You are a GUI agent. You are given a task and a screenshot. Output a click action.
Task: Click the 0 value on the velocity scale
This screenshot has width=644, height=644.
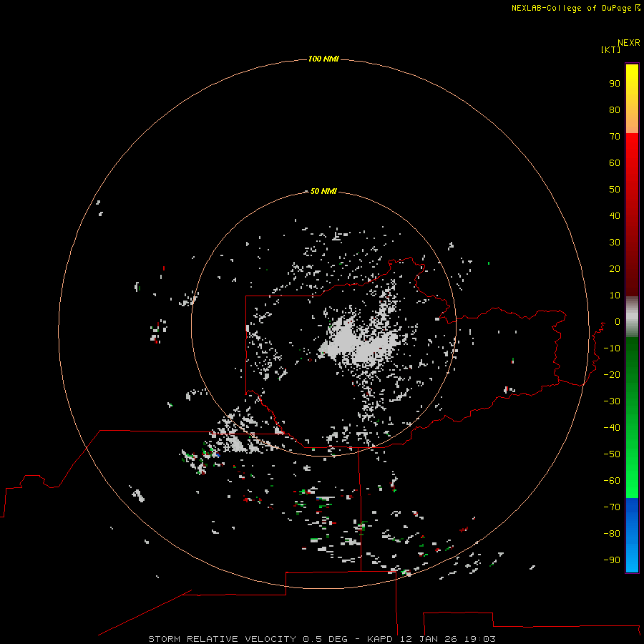click(x=618, y=322)
